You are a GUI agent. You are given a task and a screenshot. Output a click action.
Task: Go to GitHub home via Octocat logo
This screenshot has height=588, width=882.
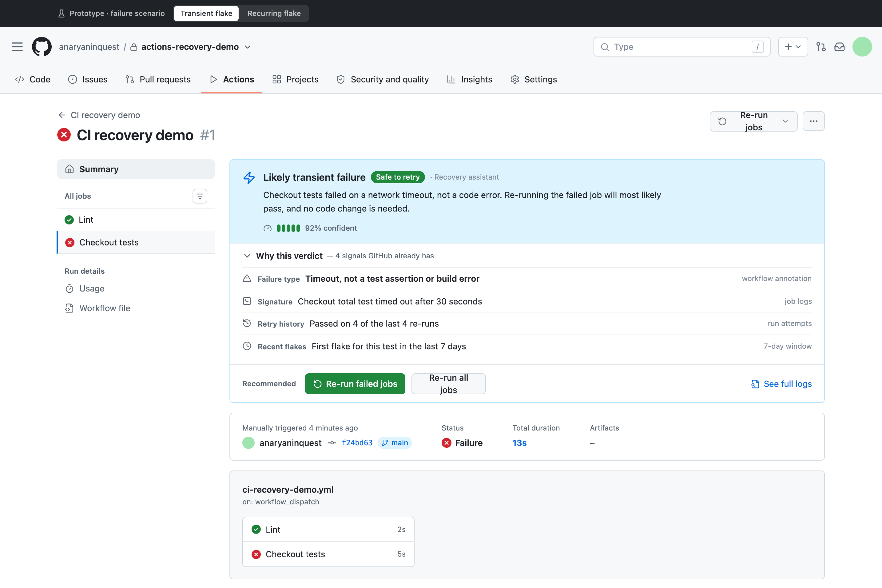pos(42,47)
